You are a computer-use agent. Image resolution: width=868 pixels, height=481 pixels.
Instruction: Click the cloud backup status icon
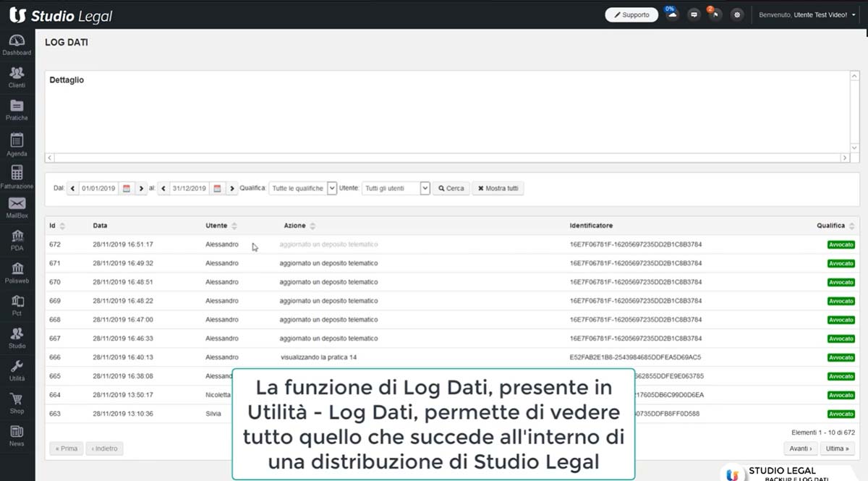pos(672,14)
